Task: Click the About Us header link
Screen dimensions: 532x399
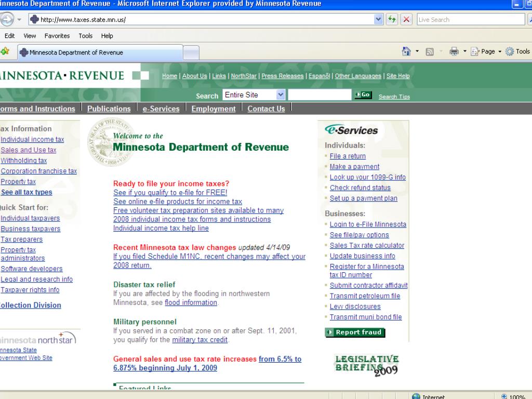Action: (x=194, y=76)
